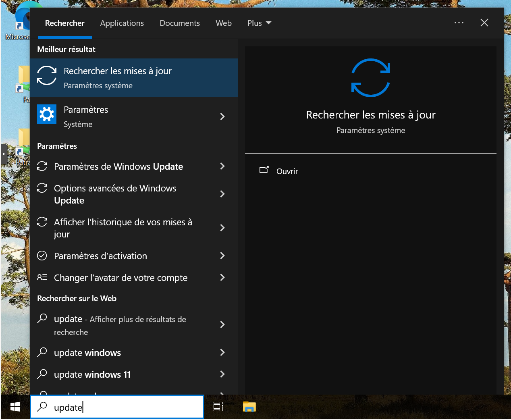The height and width of the screenshot is (420, 511).
Task: Click the preview title Rechercher les mises à jour
Action: pyautogui.click(x=371, y=115)
